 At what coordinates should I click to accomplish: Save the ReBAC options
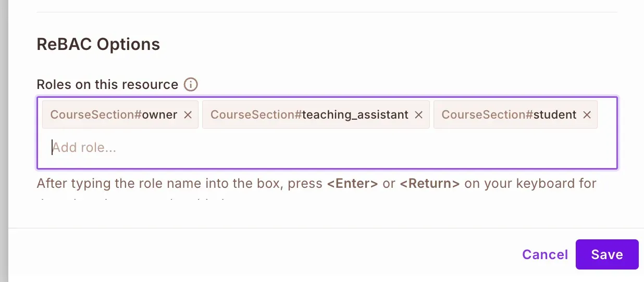coord(606,254)
